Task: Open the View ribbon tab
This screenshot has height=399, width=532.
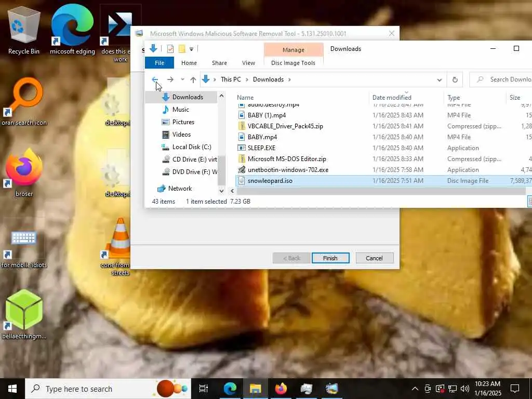Action: tap(249, 63)
